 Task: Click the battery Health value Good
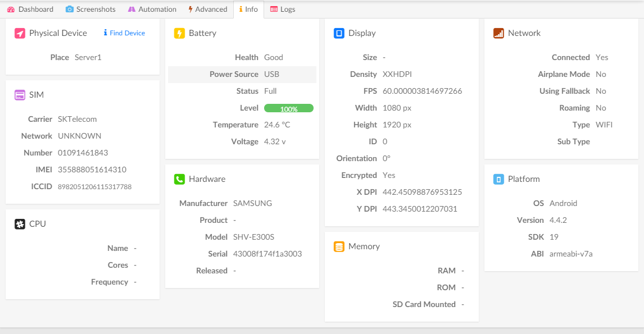pos(274,57)
